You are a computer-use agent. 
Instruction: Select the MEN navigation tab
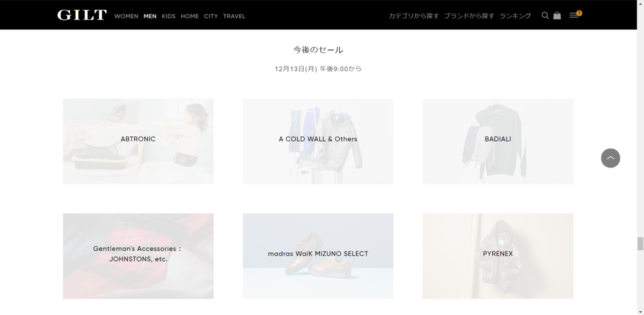(150, 16)
